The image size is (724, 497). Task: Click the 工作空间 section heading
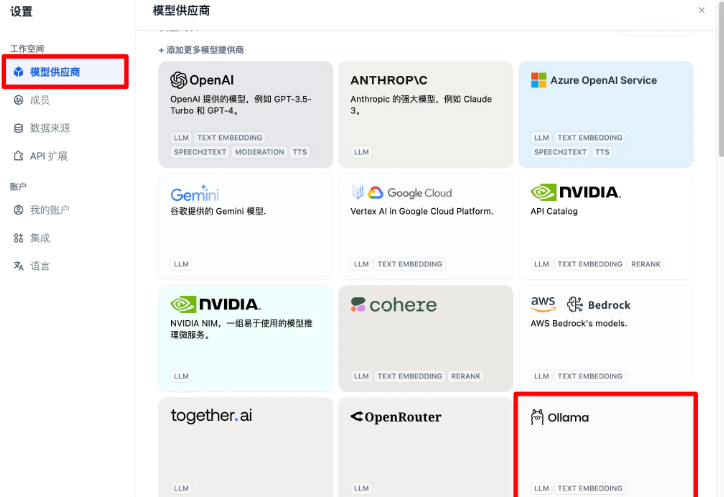(x=27, y=48)
